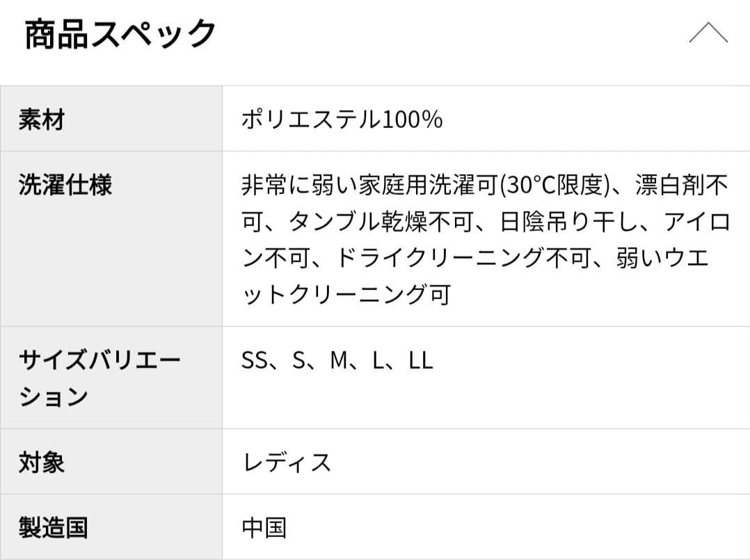Click the 対象 row header
This screenshot has height=560, width=750.
pyautogui.click(x=40, y=461)
